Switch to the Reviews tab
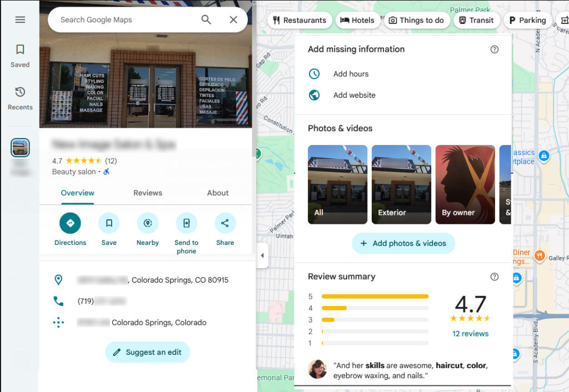 tap(148, 193)
